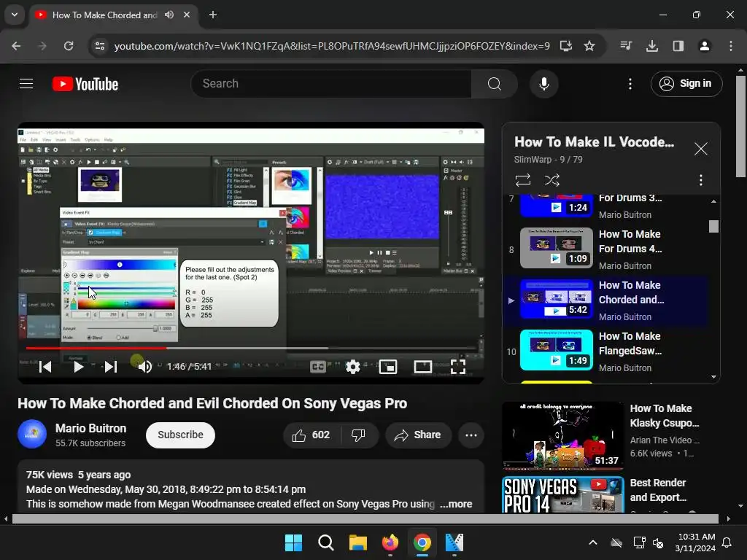Viewport: 747px width, 560px height.
Task: Open a new tab
Action: pyautogui.click(x=213, y=15)
